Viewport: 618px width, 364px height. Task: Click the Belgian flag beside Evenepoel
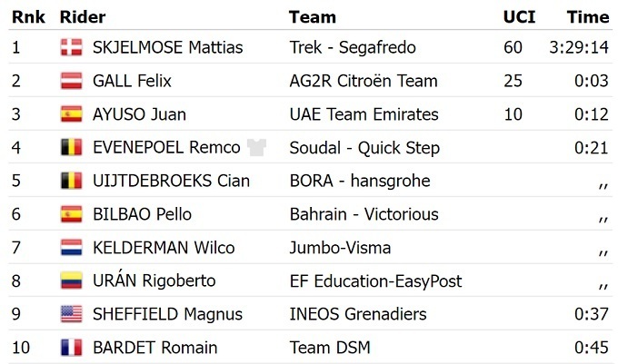click(x=71, y=148)
